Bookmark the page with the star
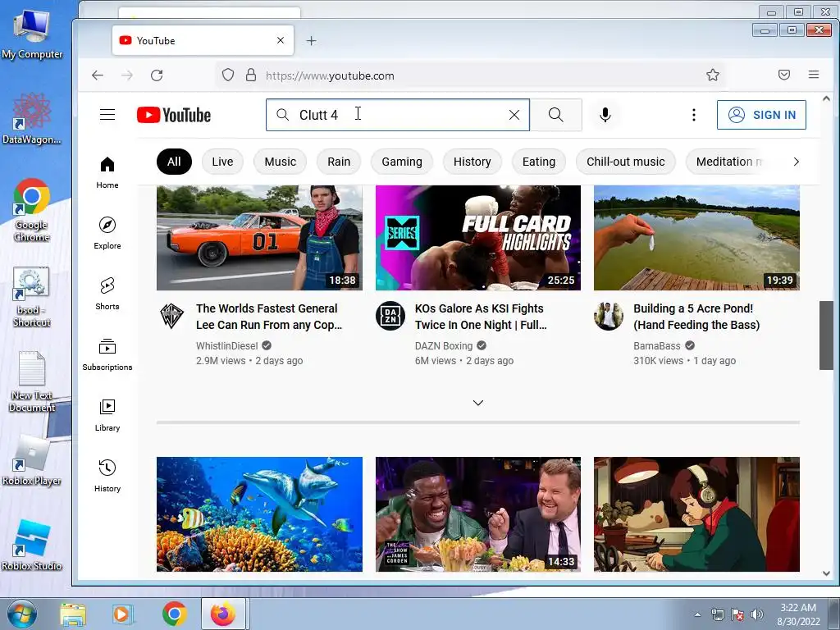Image resolution: width=840 pixels, height=630 pixels. tap(713, 75)
